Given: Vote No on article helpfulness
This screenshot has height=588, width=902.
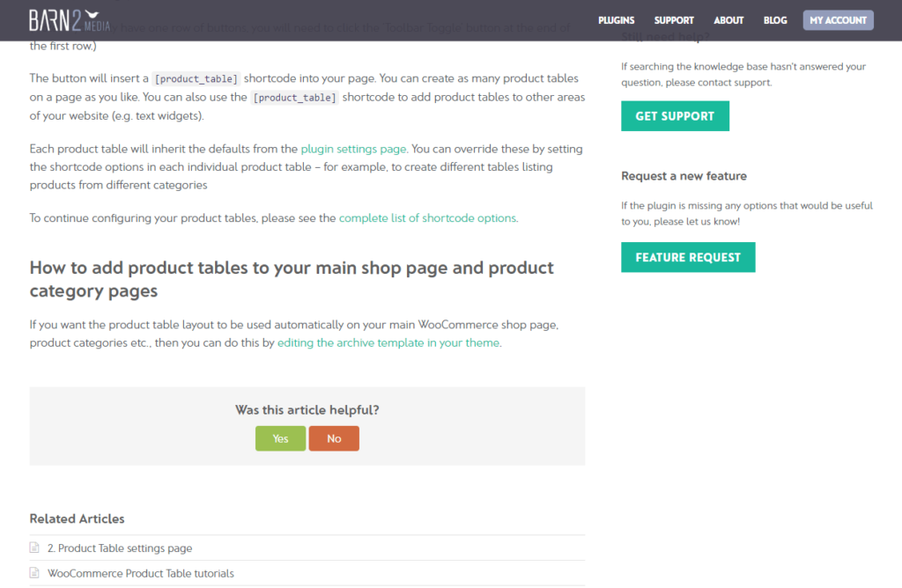Looking at the screenshot, I should (334, 438).
